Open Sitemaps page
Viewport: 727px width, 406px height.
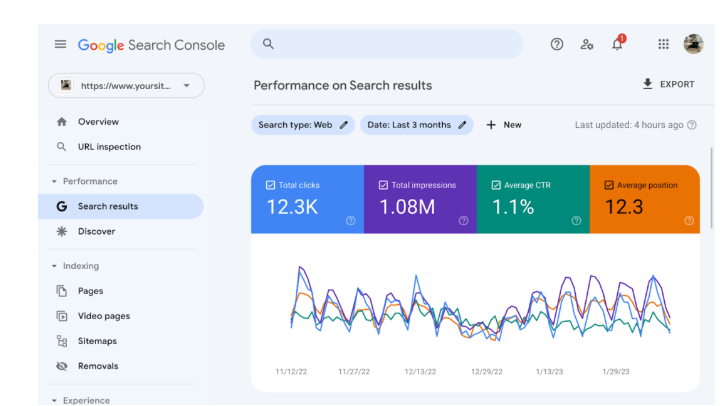(97, 341)
